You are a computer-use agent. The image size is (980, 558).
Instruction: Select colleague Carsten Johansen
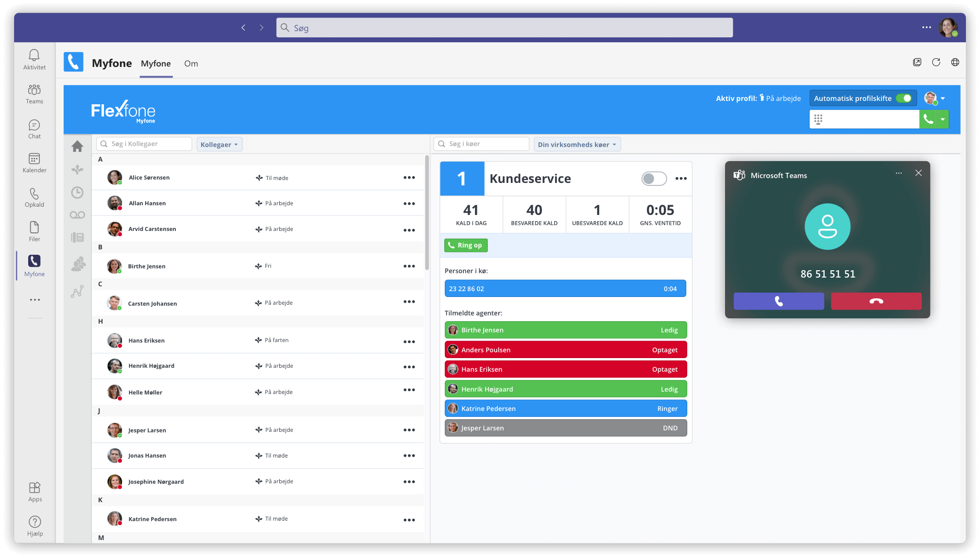tap(257, 303)
